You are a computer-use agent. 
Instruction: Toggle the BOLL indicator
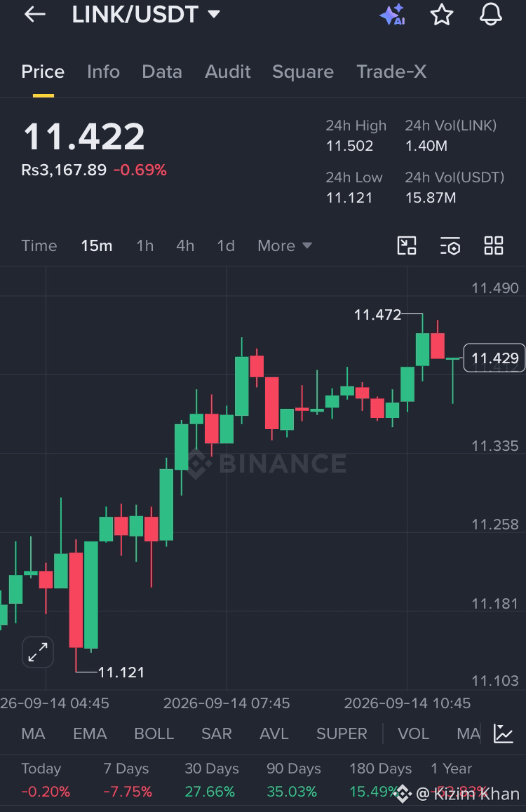pyautogui.click(x=154, y=733)
